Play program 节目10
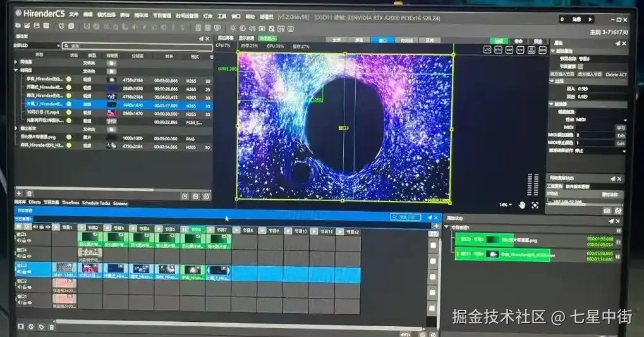This screenshot has height=337, width=644. click(x=288, y=231)
